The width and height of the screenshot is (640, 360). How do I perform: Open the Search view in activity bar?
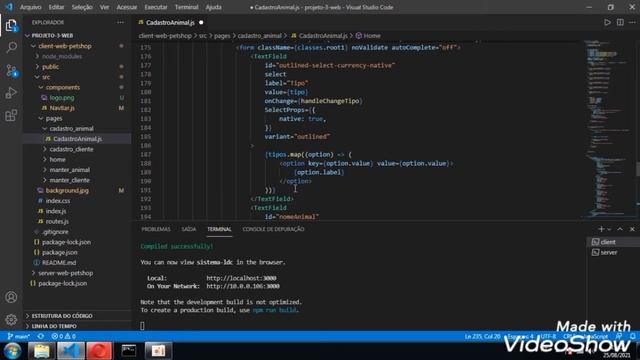(11, 47)
